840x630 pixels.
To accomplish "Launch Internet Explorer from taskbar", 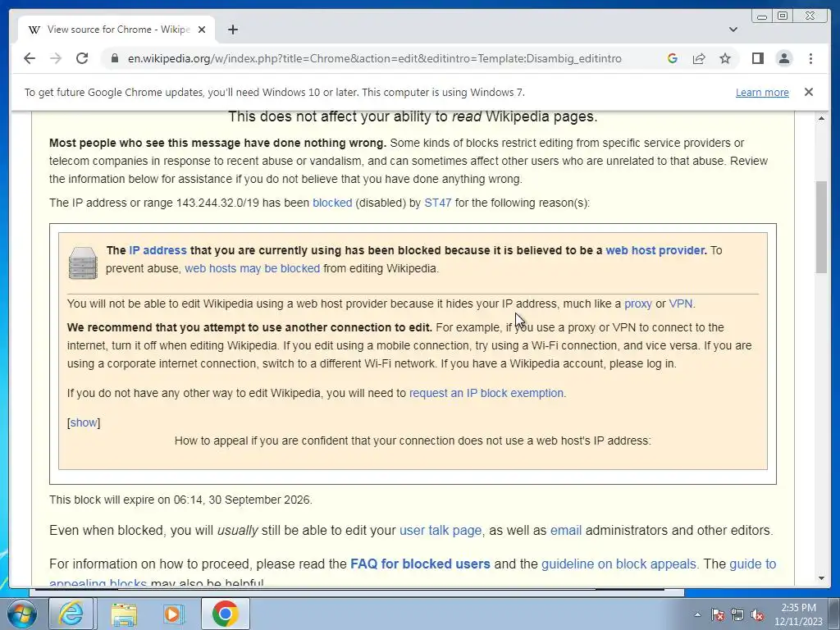I will (x=71, y=614).
